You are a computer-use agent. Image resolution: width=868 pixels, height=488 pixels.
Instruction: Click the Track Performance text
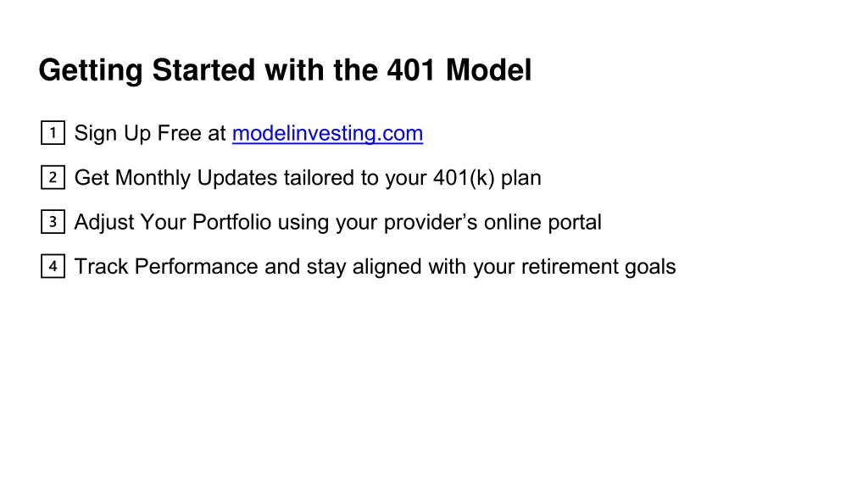166,266
